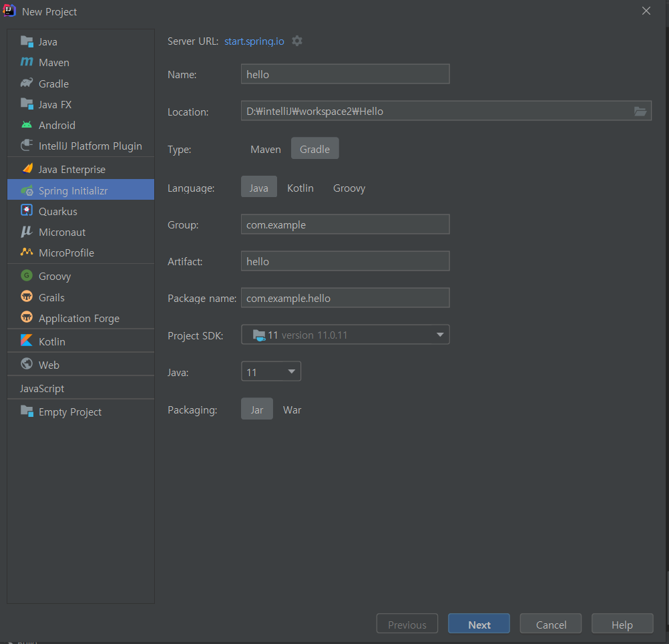Click the Web globe icon
Viewport: 669px width, 644px height.
[27, 363]
